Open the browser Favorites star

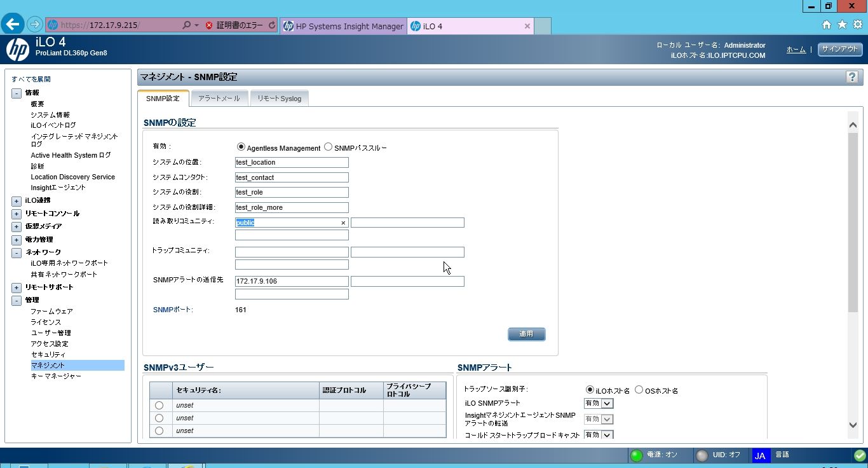click(x=842, y=25)
